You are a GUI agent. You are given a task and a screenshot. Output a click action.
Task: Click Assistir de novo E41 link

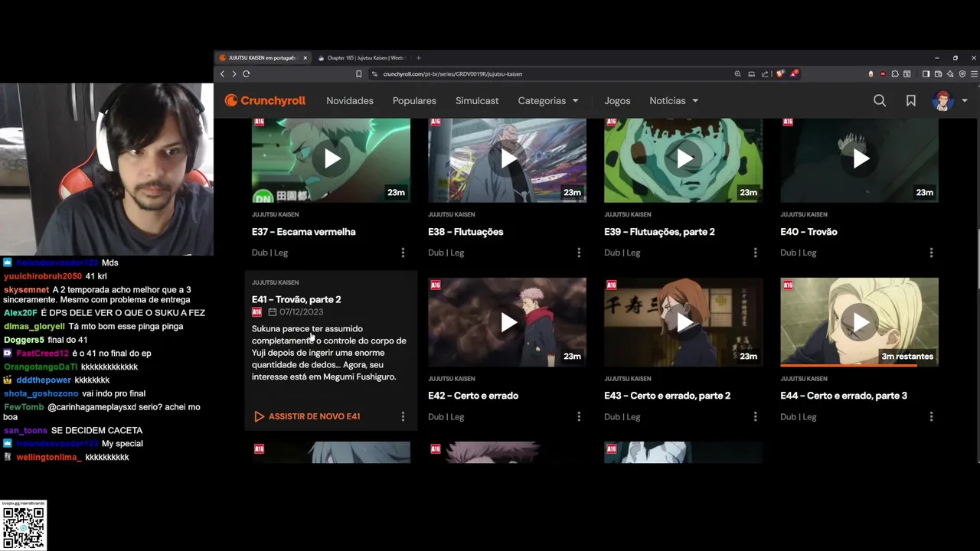click(x=307, y=416)
